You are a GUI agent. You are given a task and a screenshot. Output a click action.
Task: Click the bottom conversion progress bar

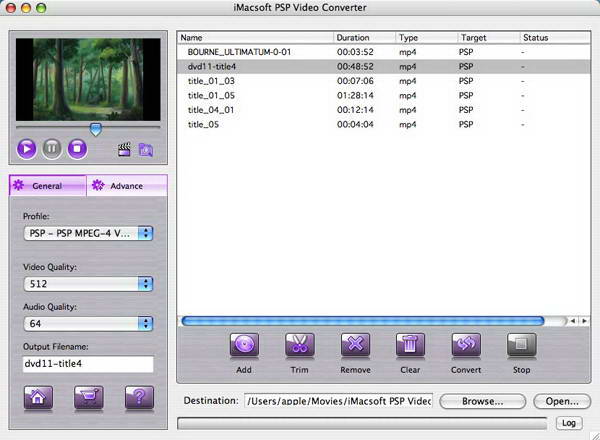click(362, 423)
